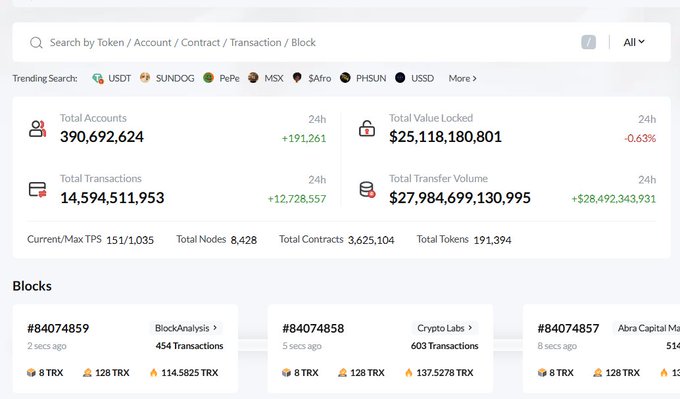Viewport: 680px width, 399px height.
Task: Click voter reward icon in block #84074858
Action: pyautogui.click(x=342, y=373)
